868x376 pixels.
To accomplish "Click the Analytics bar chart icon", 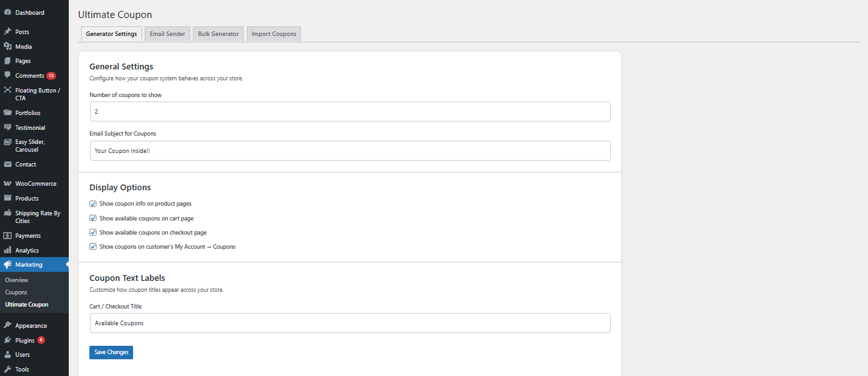I will point(8,250).
